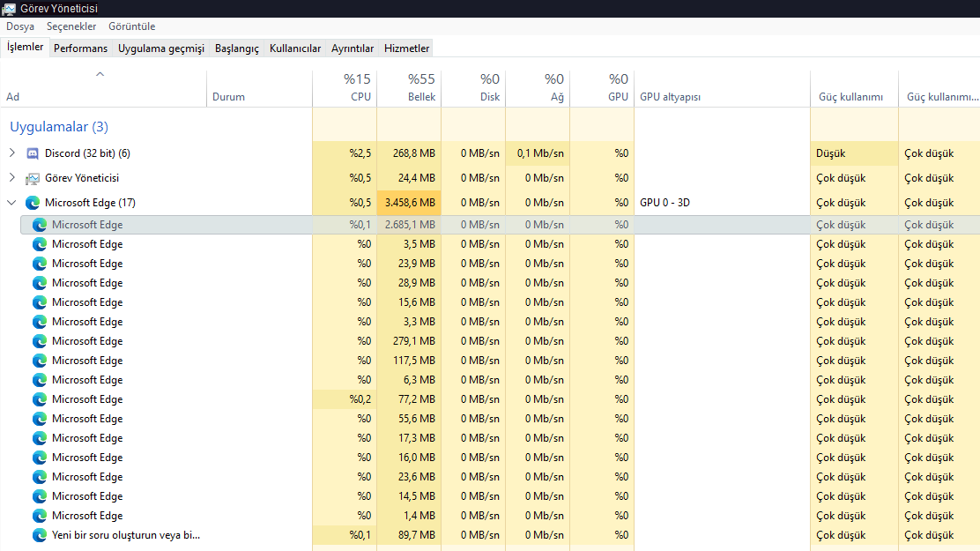Image resolution: width=980 pixels, height=551 pixels.
Task: Sort by the Bellek column header
Action: [x=409, y=89]
